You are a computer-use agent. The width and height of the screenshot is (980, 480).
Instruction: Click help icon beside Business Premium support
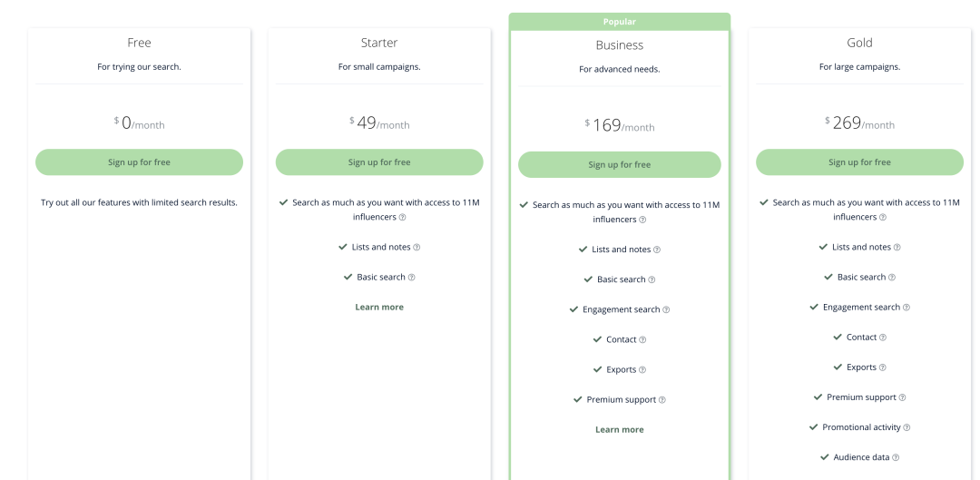662,400
